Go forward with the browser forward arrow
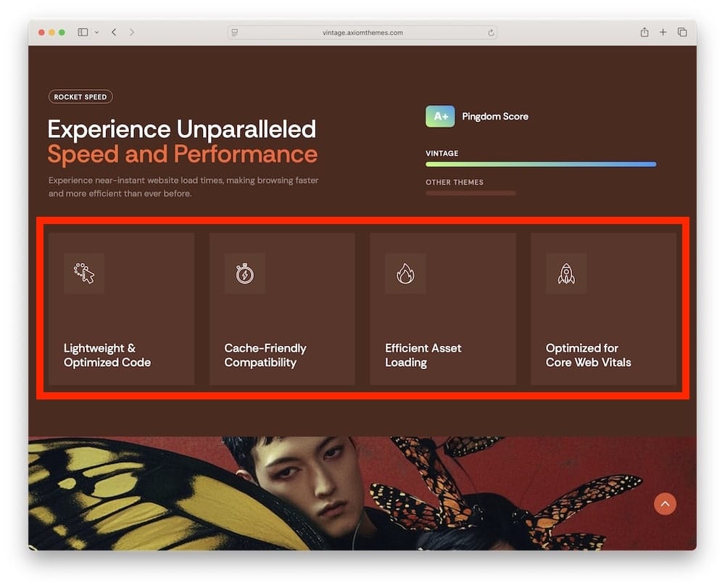The image size is (725, 588). (132, 32)
